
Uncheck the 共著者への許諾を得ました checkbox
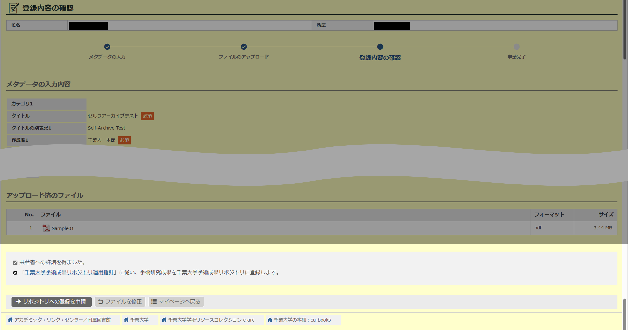click(x=15, y=262)
